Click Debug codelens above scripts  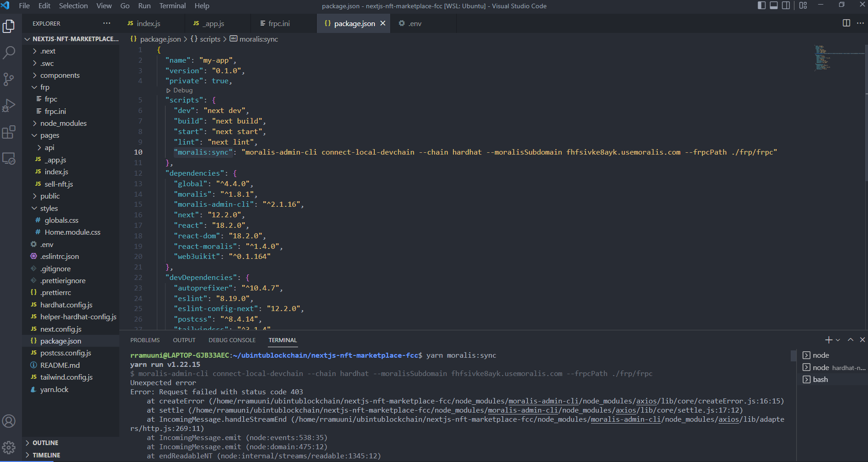183,91
